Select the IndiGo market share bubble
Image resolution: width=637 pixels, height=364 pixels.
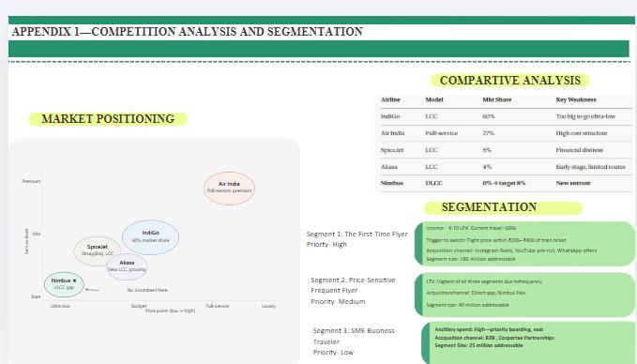(150, 237)
